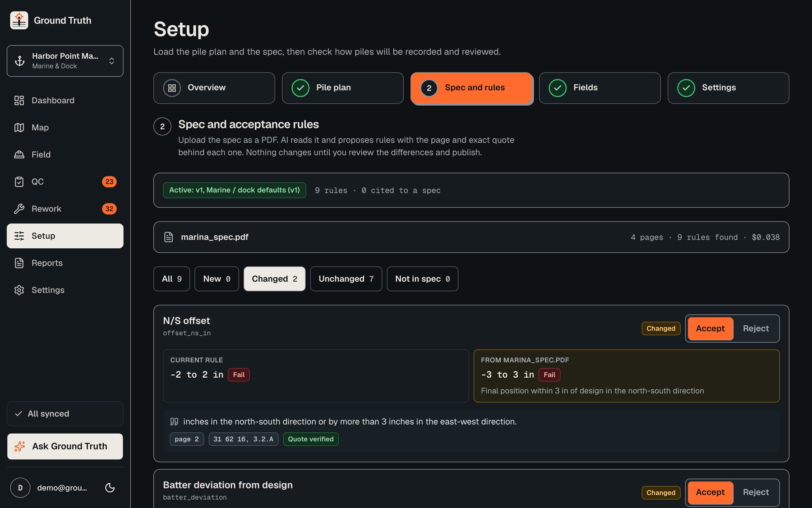The image size is (812, 508).
Task: Select Setup in the sidebar
Action: click(x=65, y=236)
